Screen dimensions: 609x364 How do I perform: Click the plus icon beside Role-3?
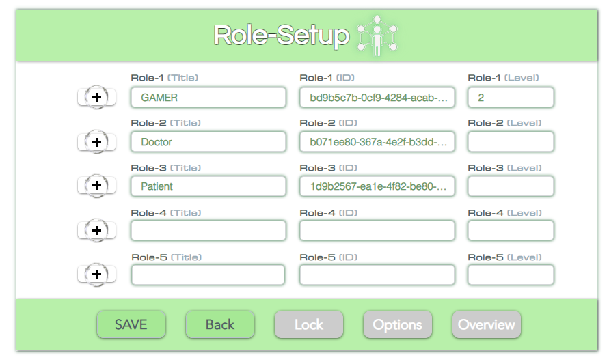(x=96, y=186)
